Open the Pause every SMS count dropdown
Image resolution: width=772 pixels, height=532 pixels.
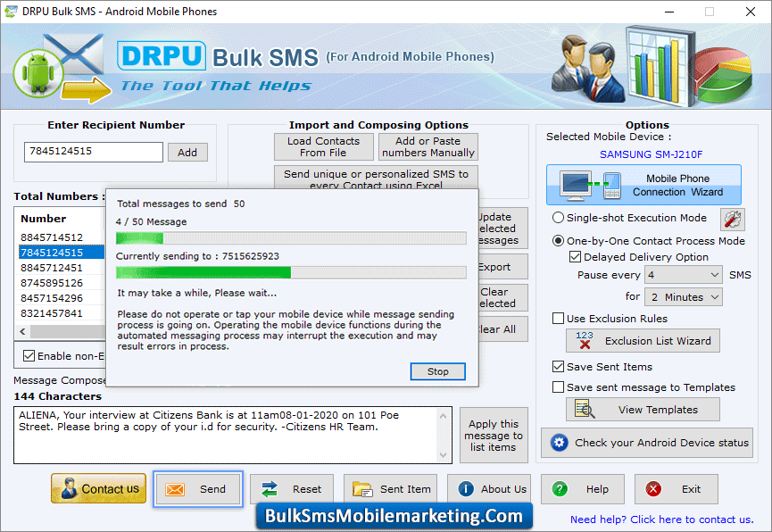click(684, 275)
